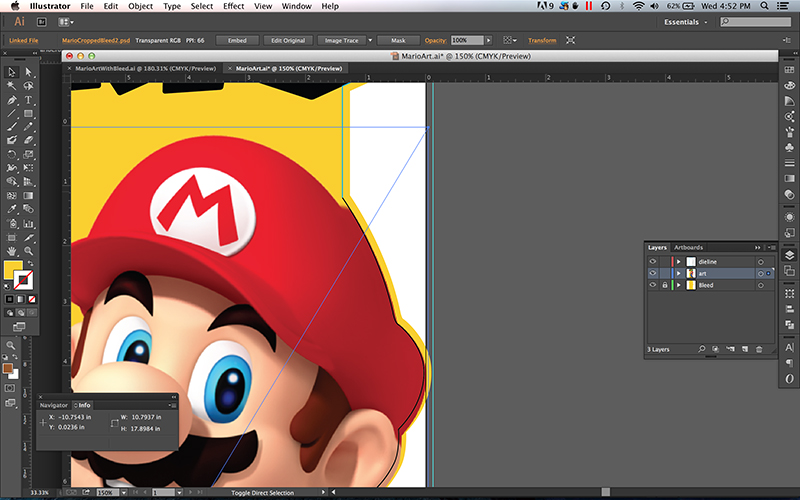
Task: Toggle lock column for art layer
Action: coord(664,273)
